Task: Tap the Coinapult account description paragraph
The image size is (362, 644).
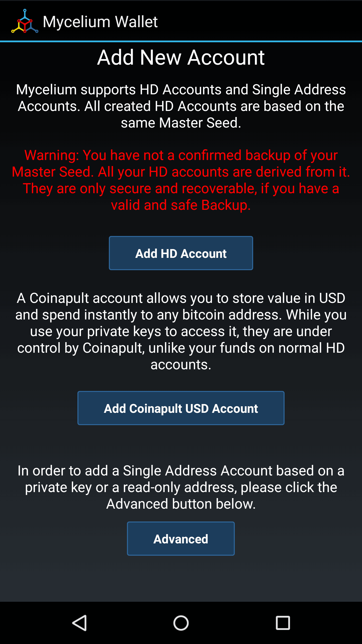Action: point(181,331)
